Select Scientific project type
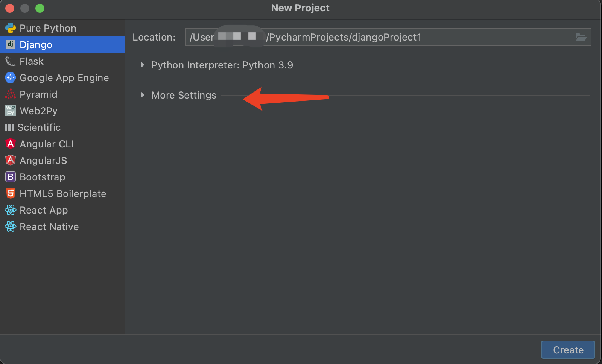This screenshot has width=602, height=364. pos(62,127)
